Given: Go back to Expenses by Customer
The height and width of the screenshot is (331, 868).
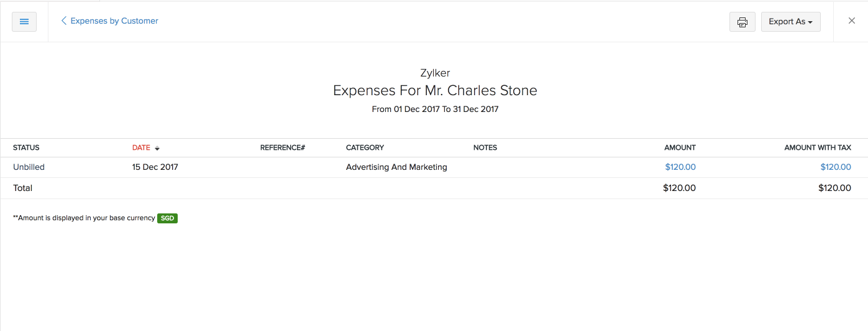Looking at the screenshot, I should pos(114,21).
